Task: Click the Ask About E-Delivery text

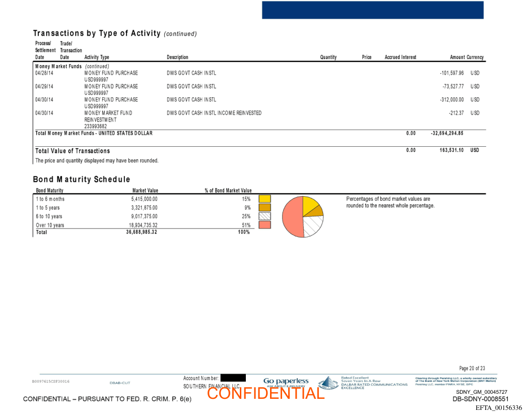Action: pos(286,386)
